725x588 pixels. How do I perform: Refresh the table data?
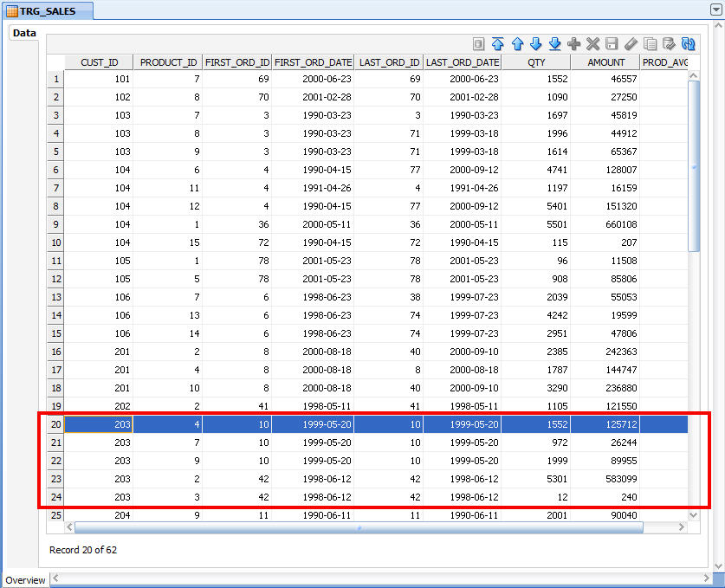pos(688,44)
